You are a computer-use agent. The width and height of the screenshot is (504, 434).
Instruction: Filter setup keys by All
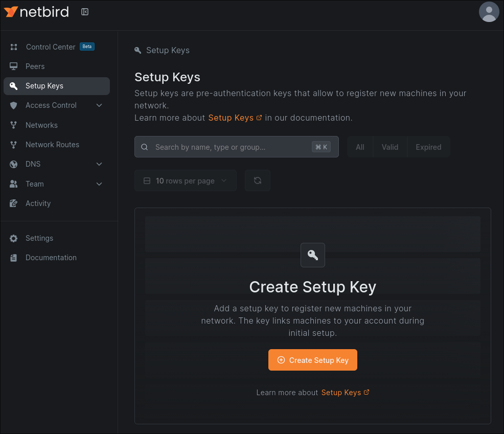(360, 147)
